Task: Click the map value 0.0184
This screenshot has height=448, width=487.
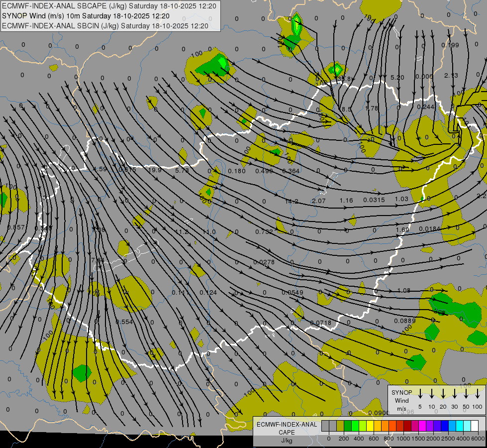Action: click(x=429, y=229)
